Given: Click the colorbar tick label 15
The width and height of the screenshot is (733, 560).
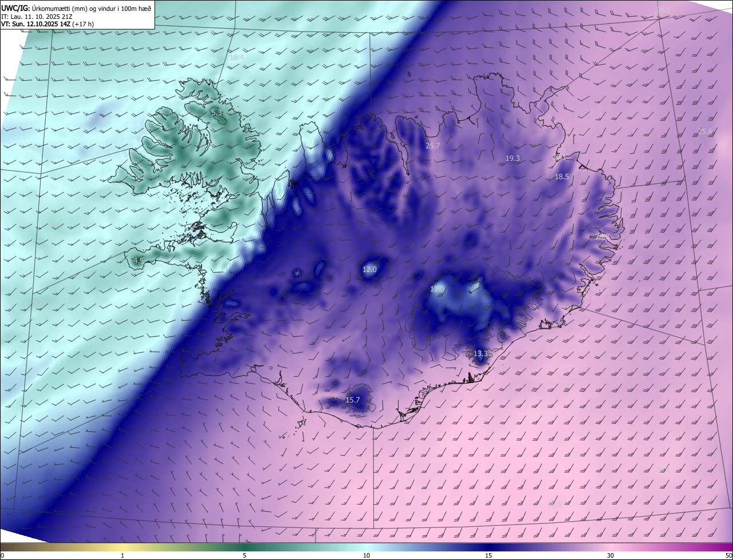Looking at the screenshot, I should click(x=488, y=555).
